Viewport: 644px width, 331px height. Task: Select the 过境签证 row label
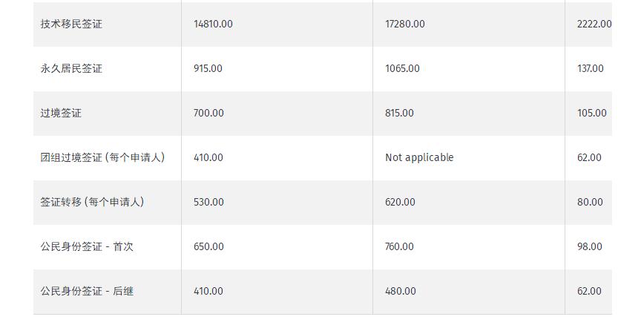[x=61, y=113]
